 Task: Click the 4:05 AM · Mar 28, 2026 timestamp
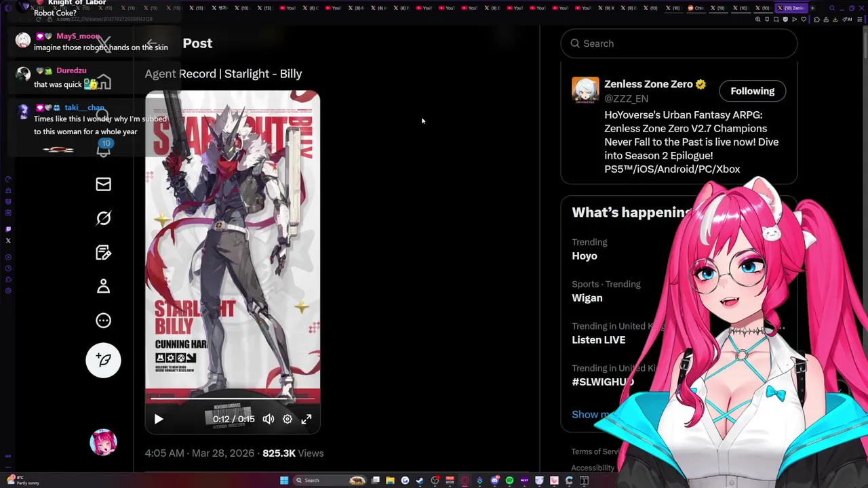199,453
